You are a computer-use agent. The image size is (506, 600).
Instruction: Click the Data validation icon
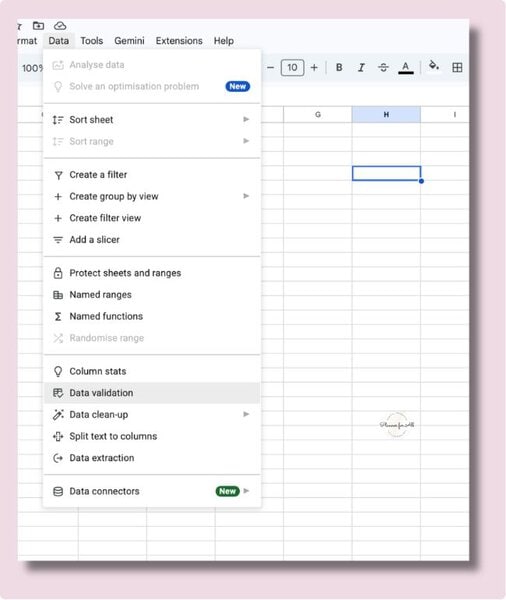[x=58, y=393]
